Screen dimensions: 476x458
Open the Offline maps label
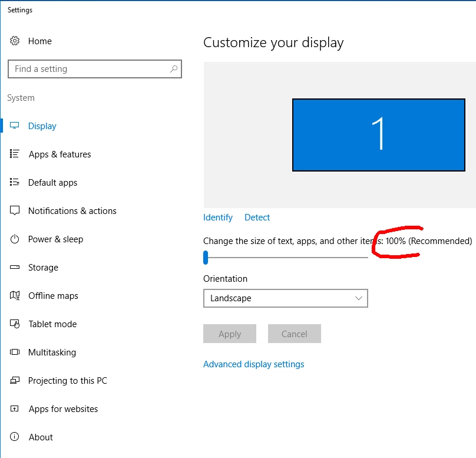click(x=53, y=296)
